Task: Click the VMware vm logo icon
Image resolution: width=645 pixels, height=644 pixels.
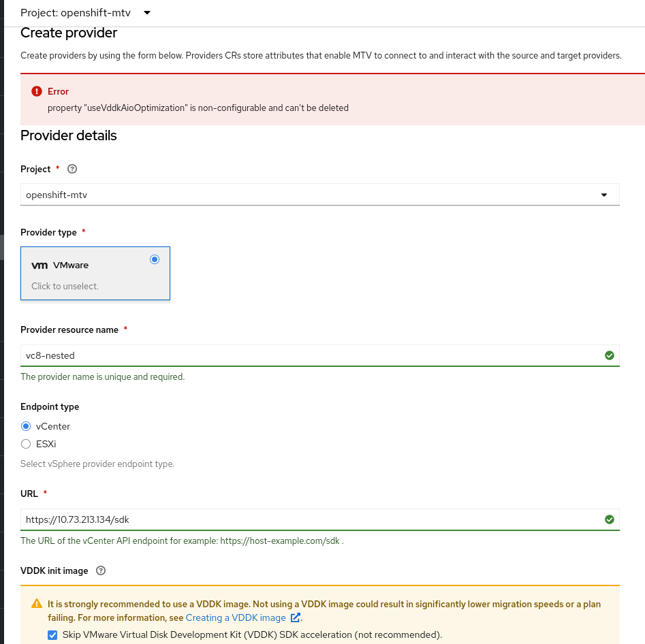Action: [x=40, y=265]
